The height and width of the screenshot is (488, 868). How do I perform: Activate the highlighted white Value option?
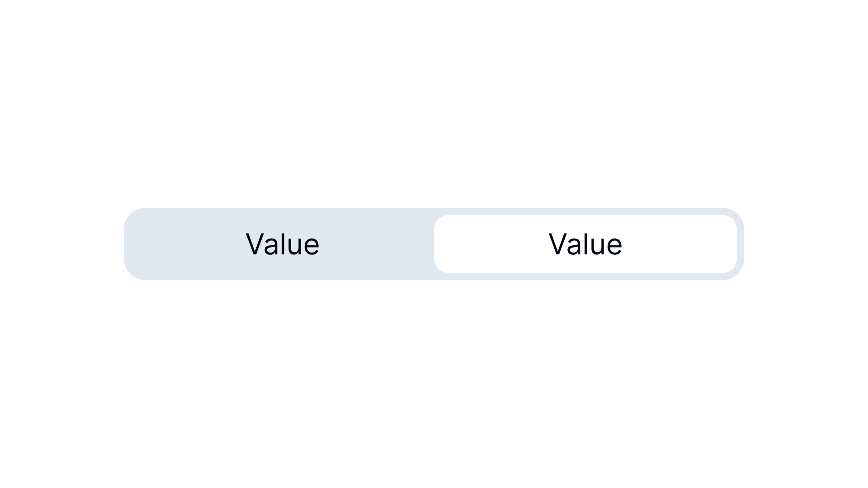point(585,244)
